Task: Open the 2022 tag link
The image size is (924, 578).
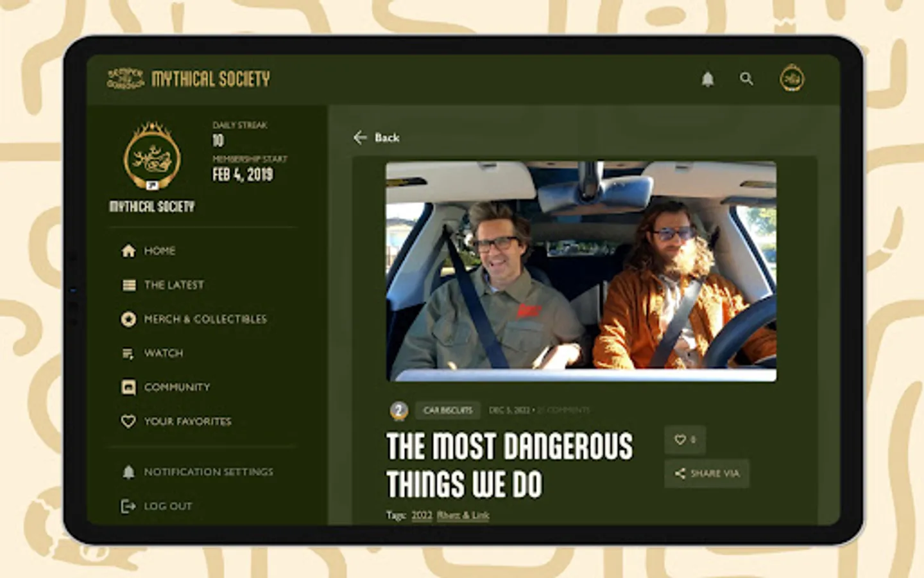Action: [x=422, y=515]
